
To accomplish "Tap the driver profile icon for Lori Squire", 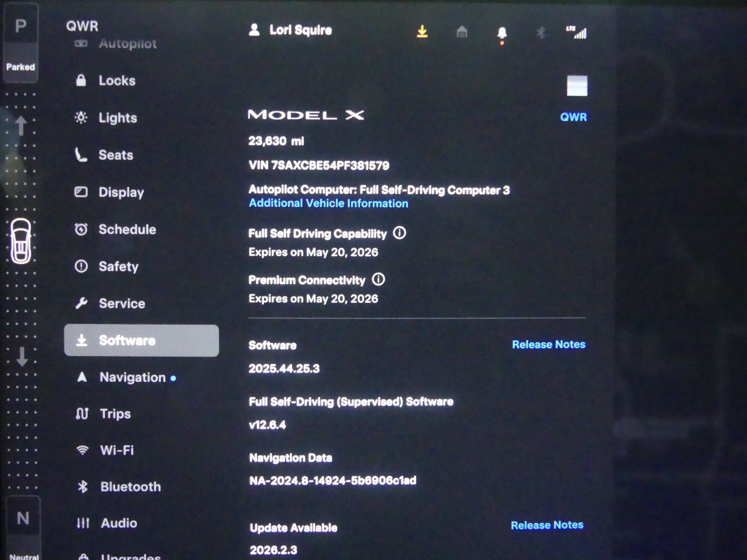I will [254, 30].
